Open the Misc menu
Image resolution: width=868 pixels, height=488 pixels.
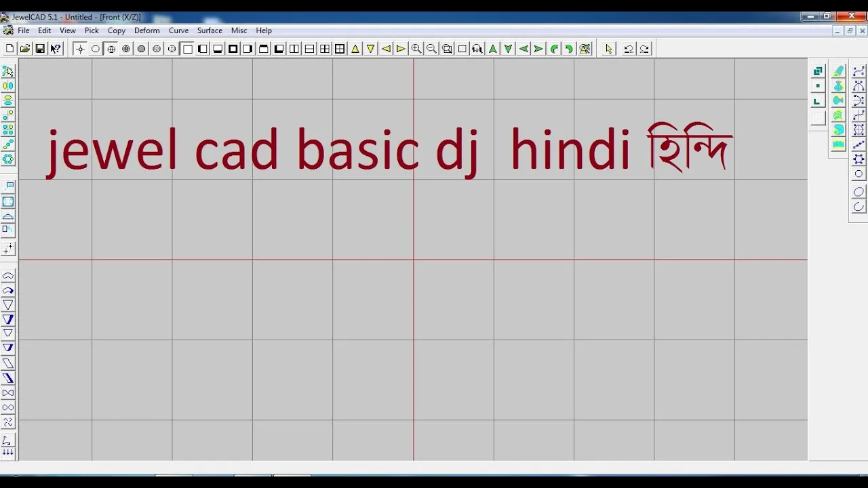[x=239, y=30]
